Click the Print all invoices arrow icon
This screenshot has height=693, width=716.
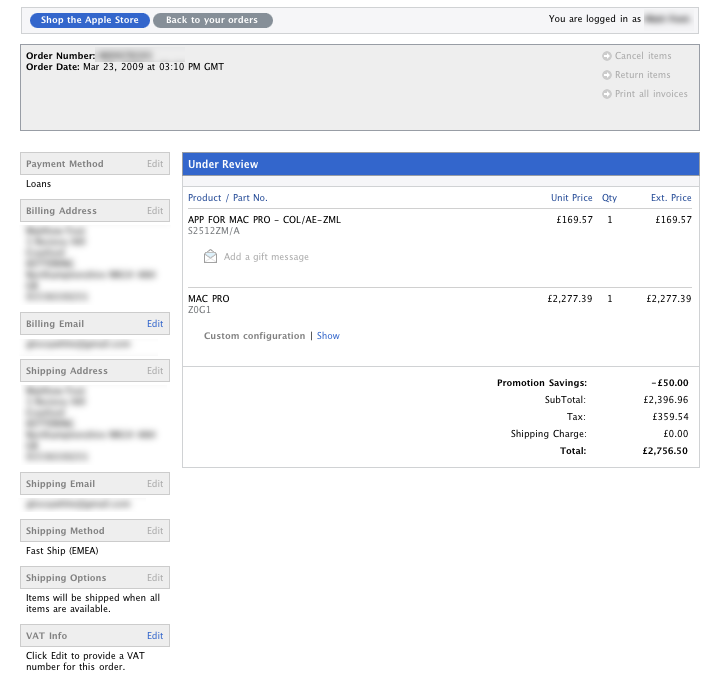[x=606, y=94]
